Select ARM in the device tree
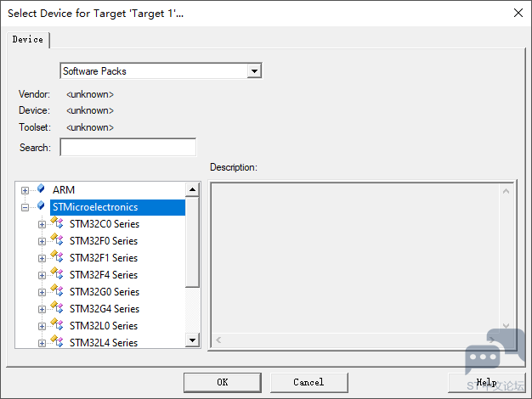532x399 pixels. click(64, 190)
